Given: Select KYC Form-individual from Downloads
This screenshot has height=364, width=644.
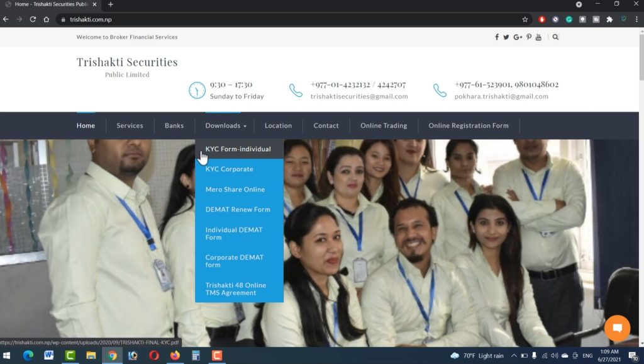Looking at the screenshot, I should 239,149.
